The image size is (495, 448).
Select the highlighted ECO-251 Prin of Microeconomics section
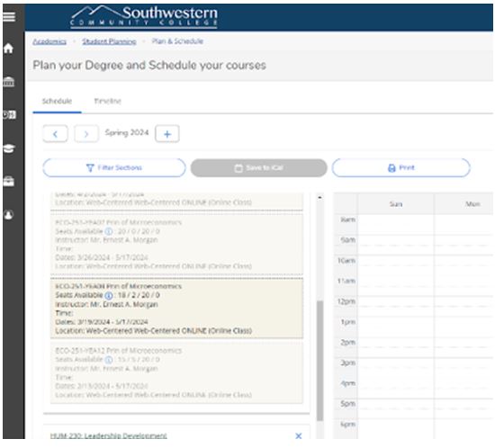coord(176,309)
